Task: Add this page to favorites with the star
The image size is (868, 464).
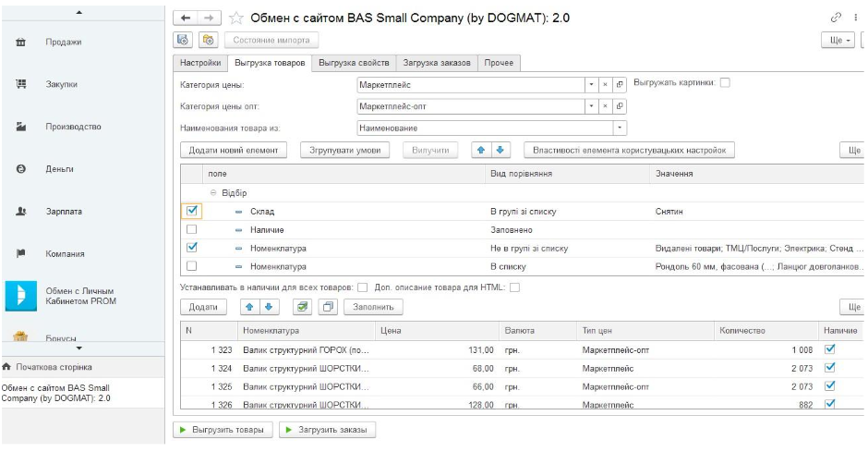Action: tap(235, 18)
